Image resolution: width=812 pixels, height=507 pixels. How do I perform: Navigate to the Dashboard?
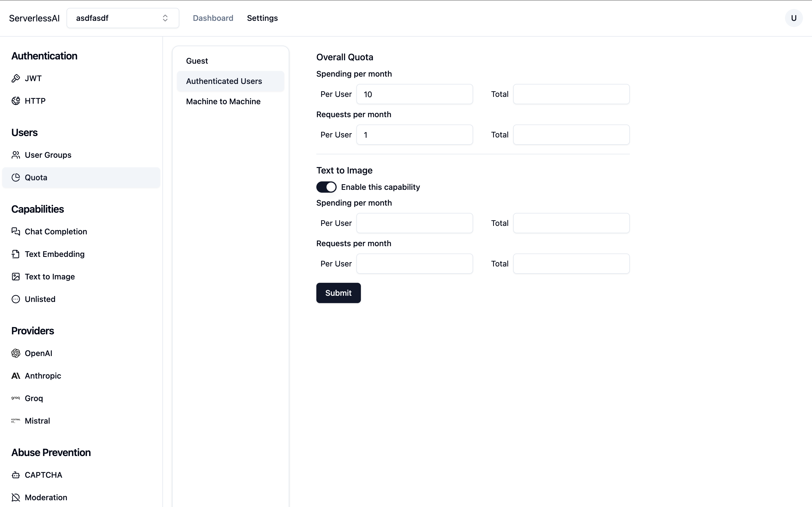[x=213, y=18]
